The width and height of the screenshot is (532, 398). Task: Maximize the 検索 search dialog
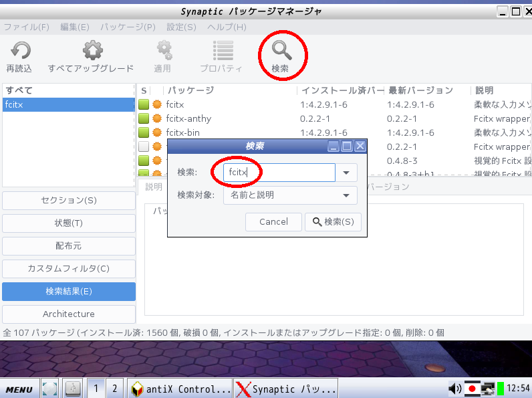347,146
